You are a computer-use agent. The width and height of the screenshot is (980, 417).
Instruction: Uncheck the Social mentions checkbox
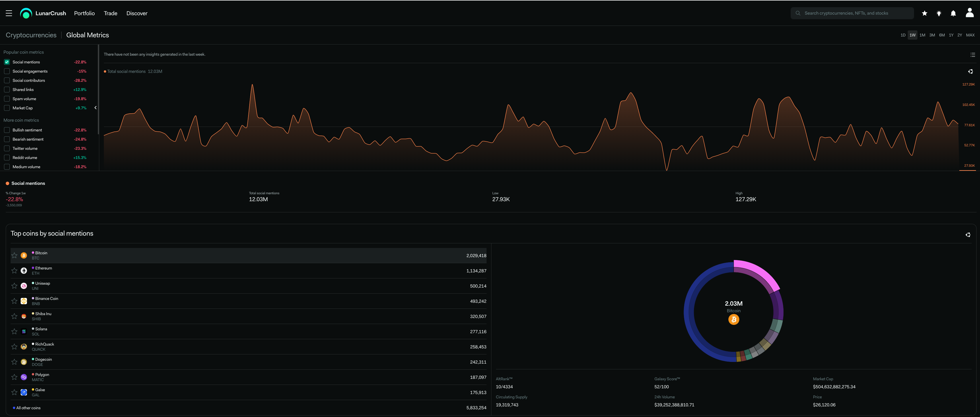(7, 62)
